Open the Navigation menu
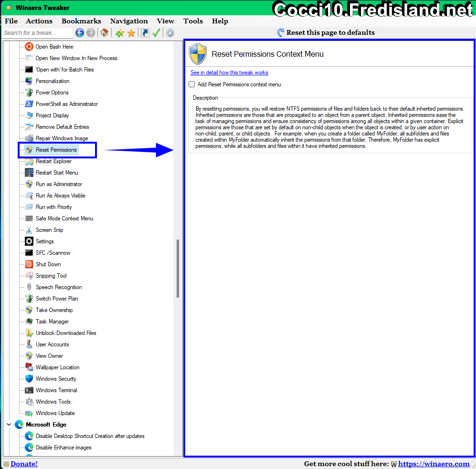Image resolution: width=476 pixels, height=469 pixels. click(x=129, y=21)
